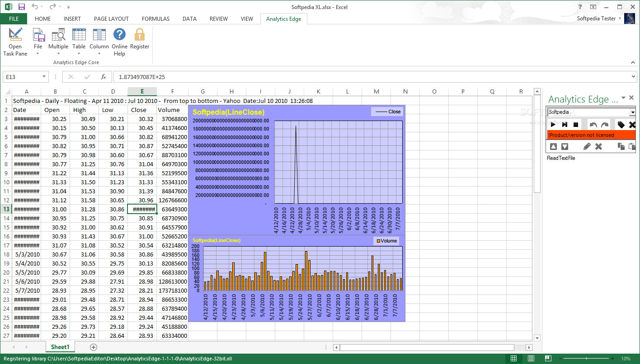
Task: Customize the Quick Access Toolbar dropdown
Action: (x=68, y=7)
